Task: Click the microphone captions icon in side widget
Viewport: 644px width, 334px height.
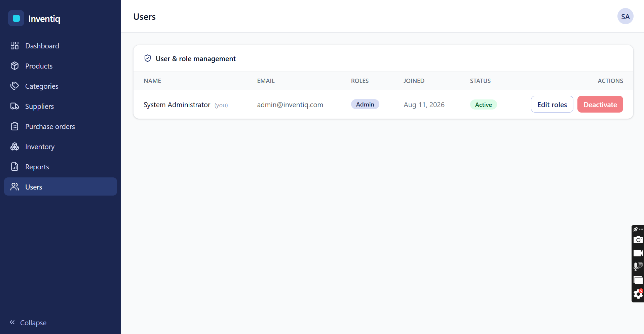Action: pyautogui.click(x=638, y=266)
